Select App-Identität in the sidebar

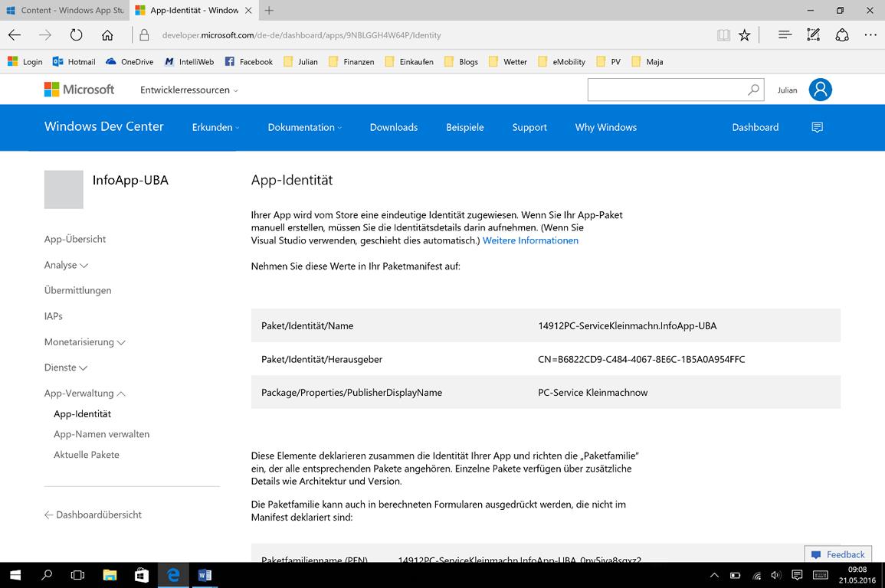(x=83, y=413)
